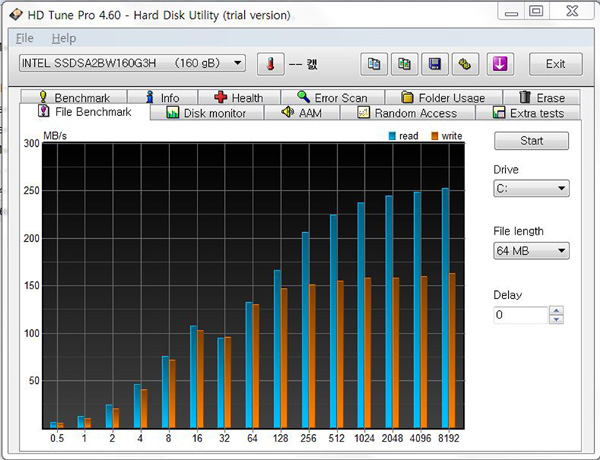Close the HD Tune Pro window
600x460 pixels.
pos(572,11)
